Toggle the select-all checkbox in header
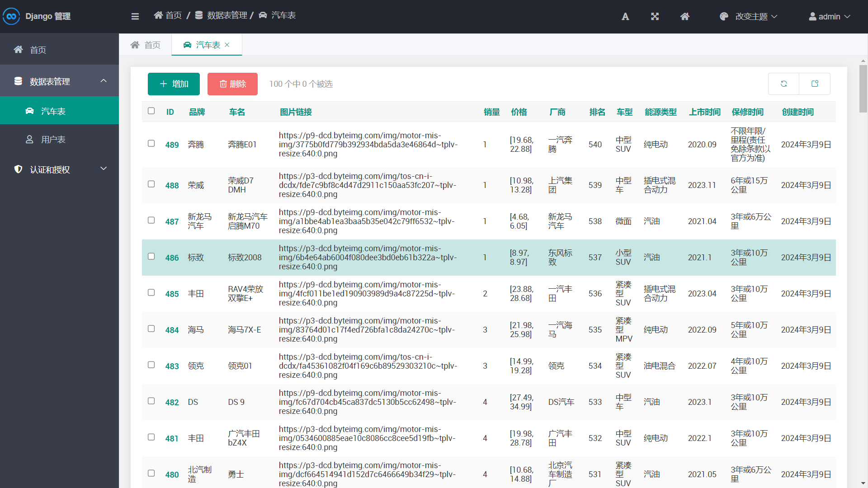The height and width of the screenshot is (488, 868). coord(151,111)
